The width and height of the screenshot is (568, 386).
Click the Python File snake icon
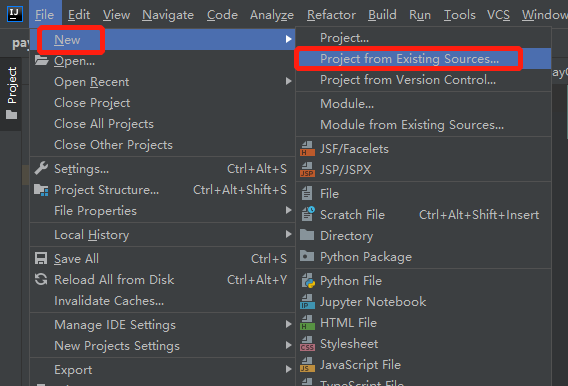coord(308,281)
